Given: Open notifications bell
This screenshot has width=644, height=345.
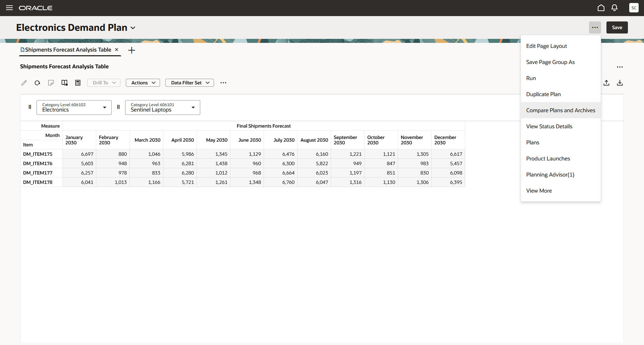Looking at the screenshot, I should tap(614, 8).
